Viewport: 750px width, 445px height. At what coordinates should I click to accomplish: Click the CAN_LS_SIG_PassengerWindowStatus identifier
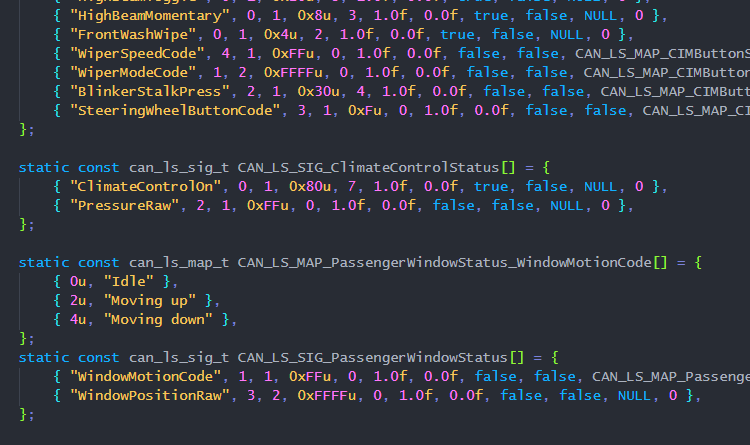(x=372, y=358)
